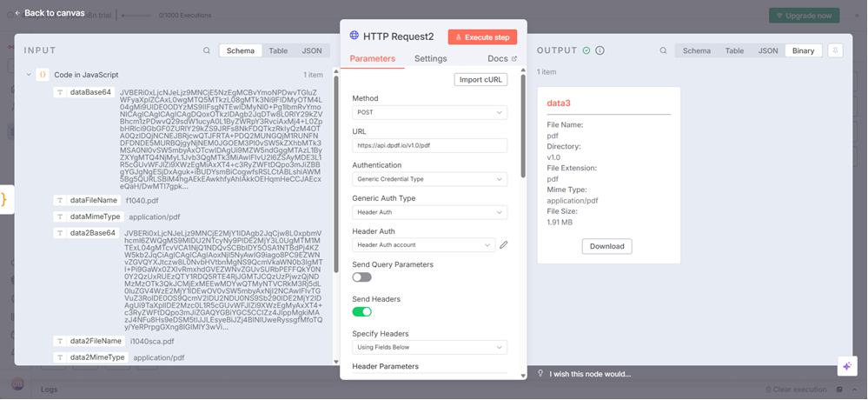Enable Send Query Parameters toggle
868x400 pixels.
[x=361, y=277]
